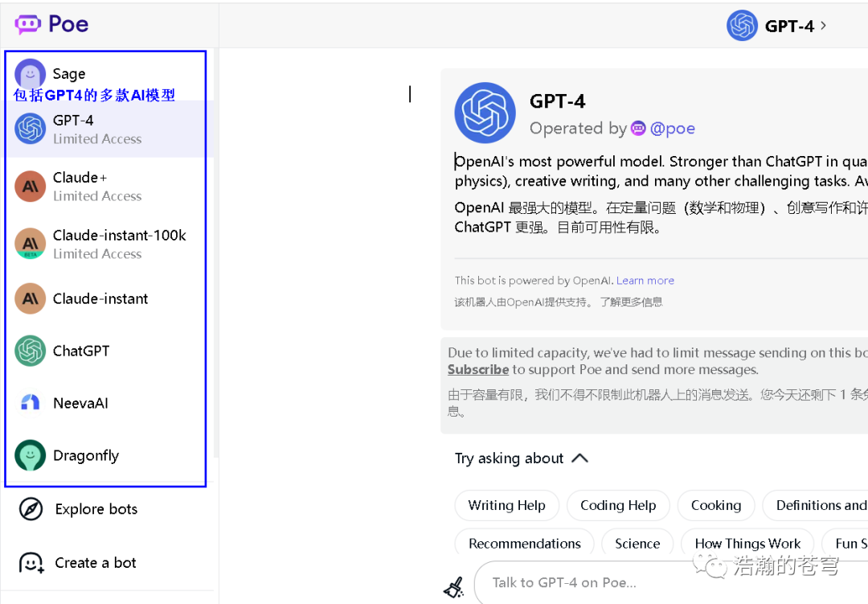Click the Dragonfly bot avatar icon
Image resolution: width=868 pixels, height=604 pixels.
click(31, 455)
